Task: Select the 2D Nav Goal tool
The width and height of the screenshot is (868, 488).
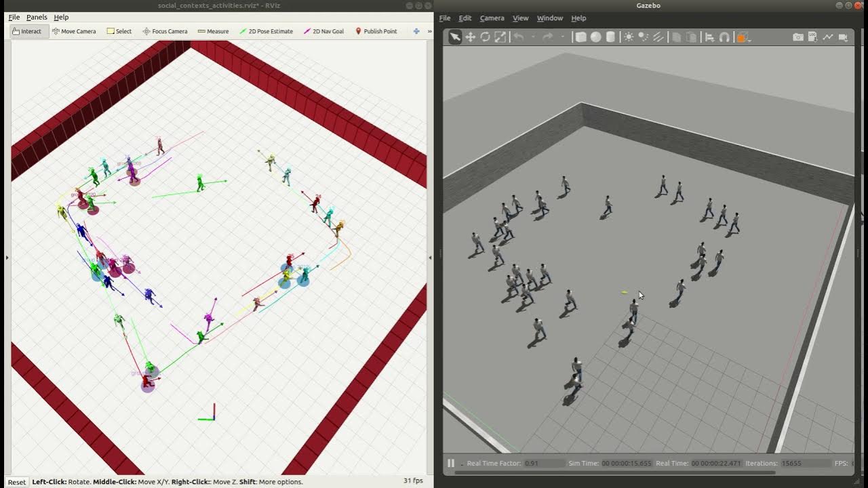Action: (323, 31)
